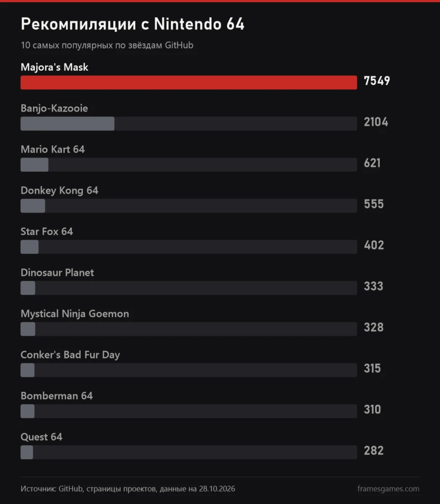Screen dimensions: 440x504
Task: Click the source text mentioning GitHub
Action: pos(128,489)
